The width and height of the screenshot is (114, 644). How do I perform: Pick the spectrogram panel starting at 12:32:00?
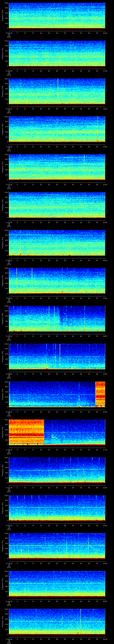click(57, 129)
